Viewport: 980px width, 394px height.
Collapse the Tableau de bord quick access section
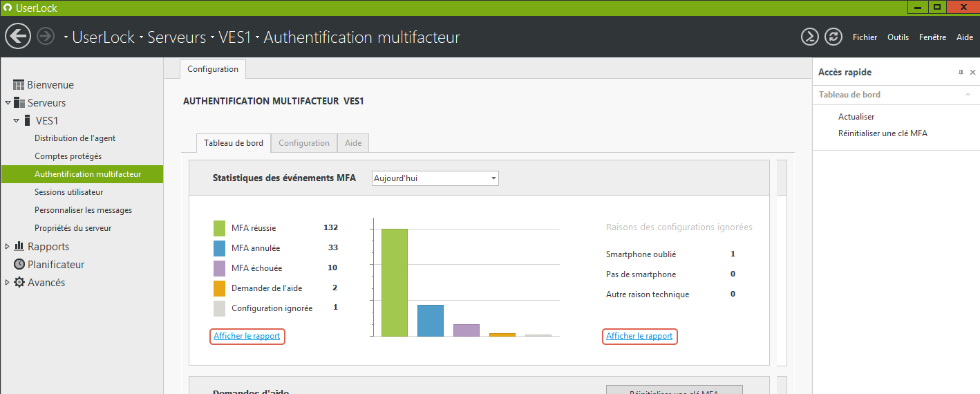[968, 95]
